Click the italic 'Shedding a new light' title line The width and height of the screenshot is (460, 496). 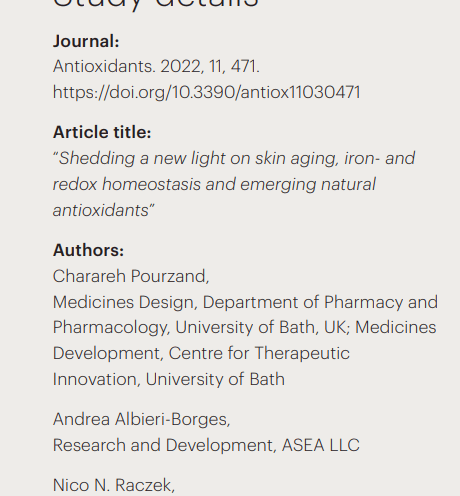(234, 158)
